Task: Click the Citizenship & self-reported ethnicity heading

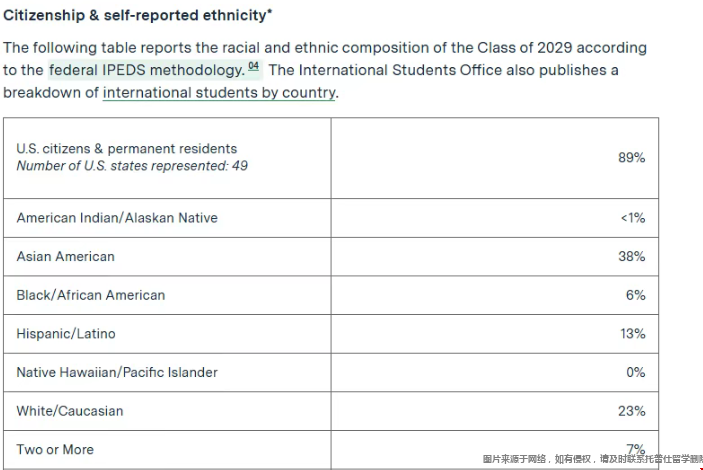Action: [x=138, y=16]
